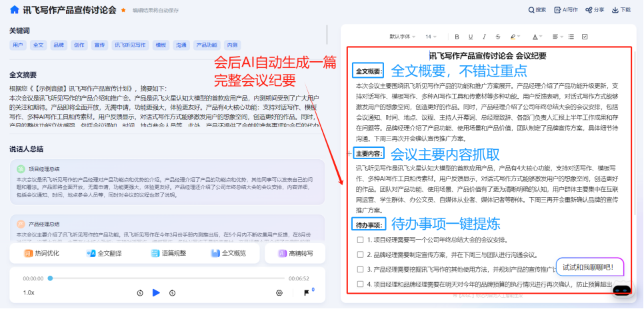
Task: Select the 创作 keyword tag
Action: click(x=79, y=45)
